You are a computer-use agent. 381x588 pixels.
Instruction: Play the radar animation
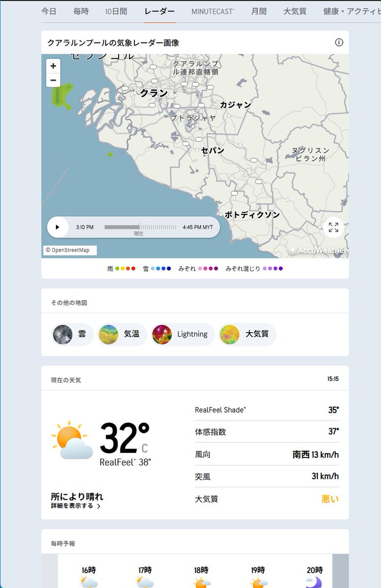[57, 227]
